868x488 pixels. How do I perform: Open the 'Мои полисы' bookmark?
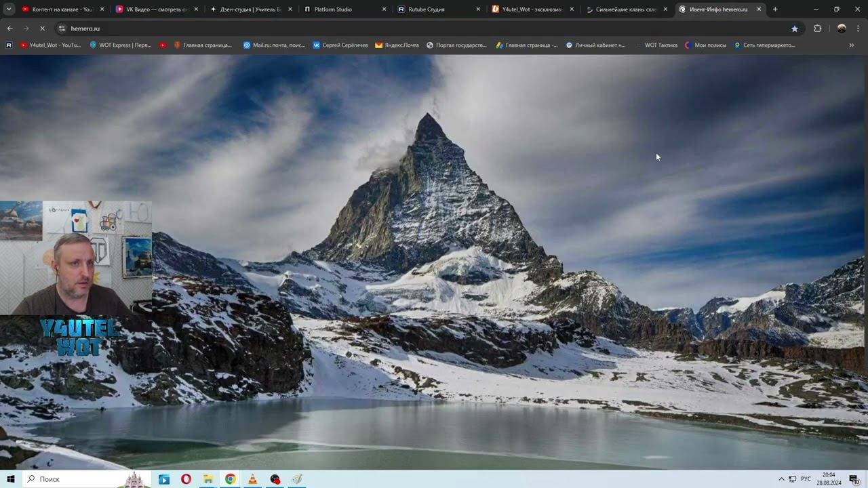705,45
